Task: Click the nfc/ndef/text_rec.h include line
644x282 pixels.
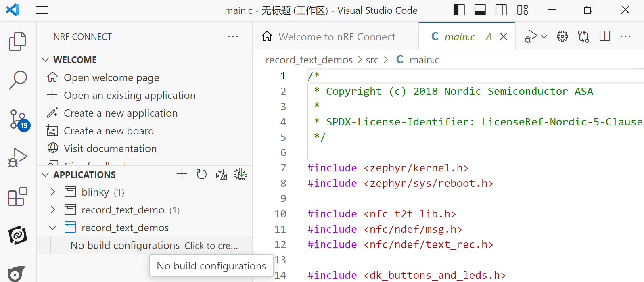Action: [400, 244]
